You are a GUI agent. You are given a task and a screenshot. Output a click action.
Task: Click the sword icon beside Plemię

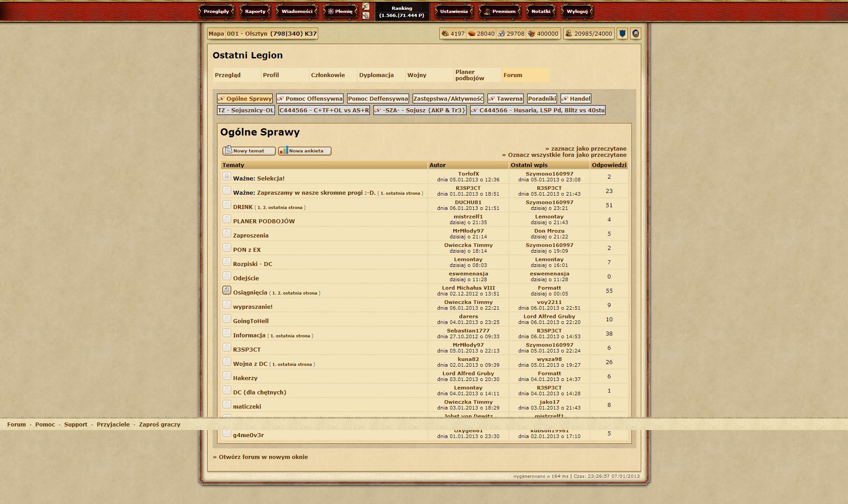[366, 6]
